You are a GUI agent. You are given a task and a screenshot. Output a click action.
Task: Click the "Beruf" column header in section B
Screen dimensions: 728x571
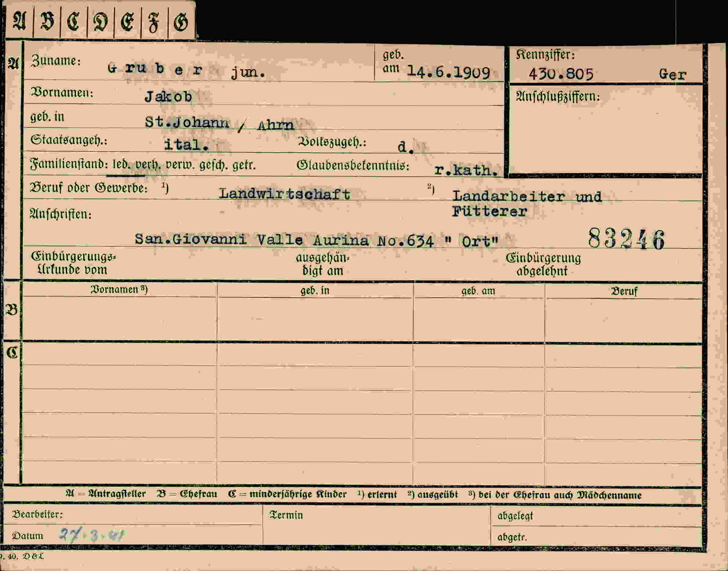(624, 291)
